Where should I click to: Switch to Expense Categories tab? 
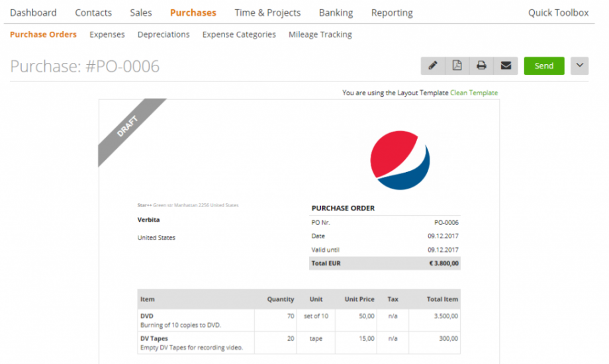(x=239, y=34)
